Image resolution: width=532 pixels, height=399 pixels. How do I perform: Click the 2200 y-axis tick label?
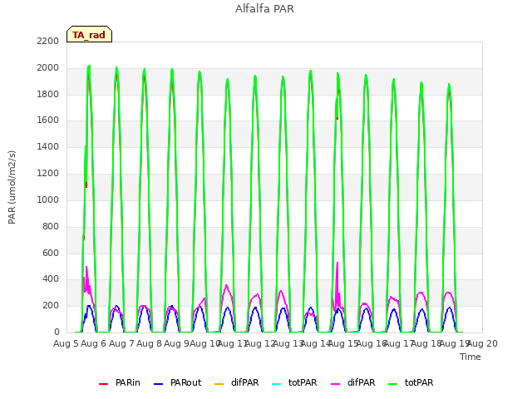click(48, 42)
